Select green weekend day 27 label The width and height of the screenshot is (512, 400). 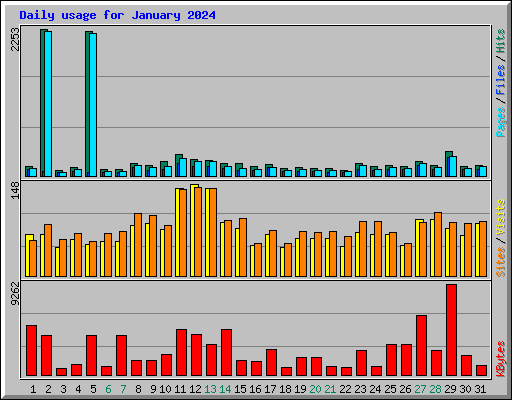(x=420, y=389)
